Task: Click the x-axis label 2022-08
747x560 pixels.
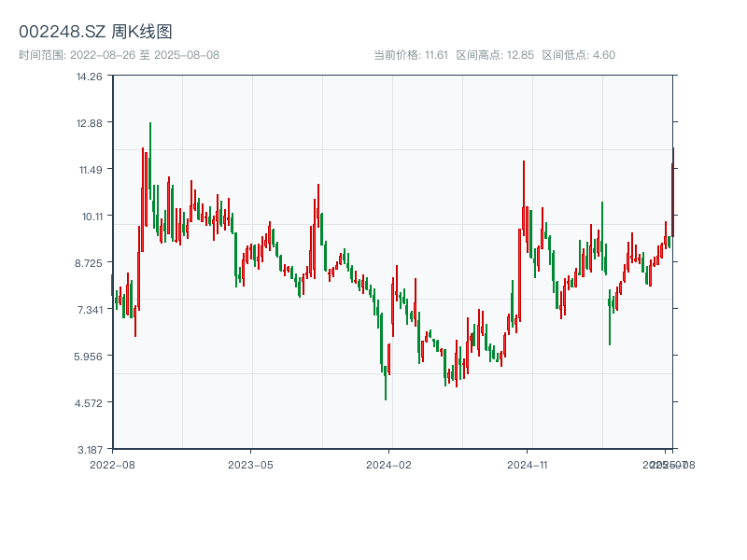Action: coord(112,465)
